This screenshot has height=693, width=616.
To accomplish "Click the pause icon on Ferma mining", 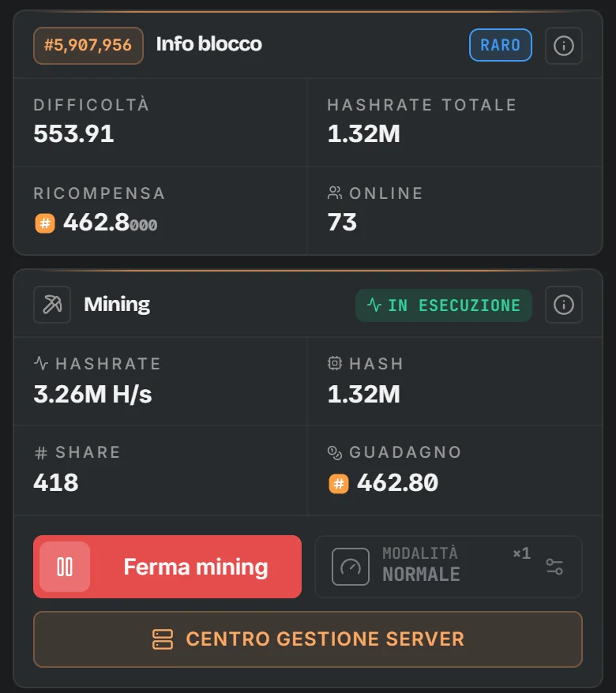I will click(x=65, y=567).
